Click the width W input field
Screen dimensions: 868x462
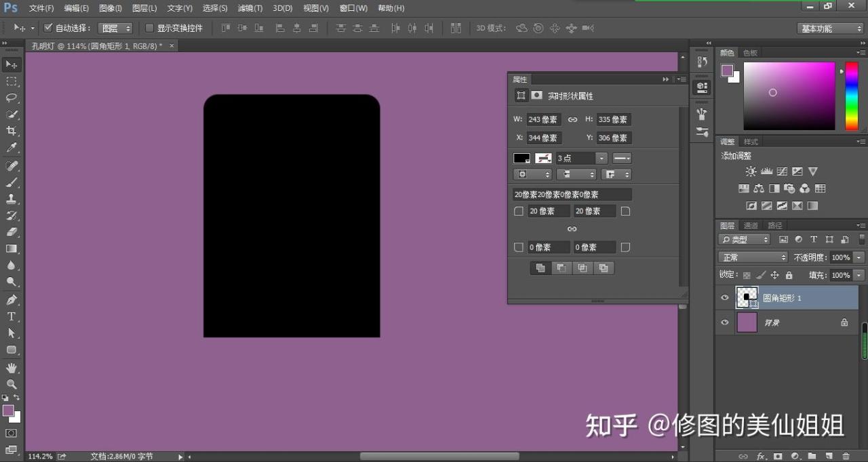(x=543, y=120)
